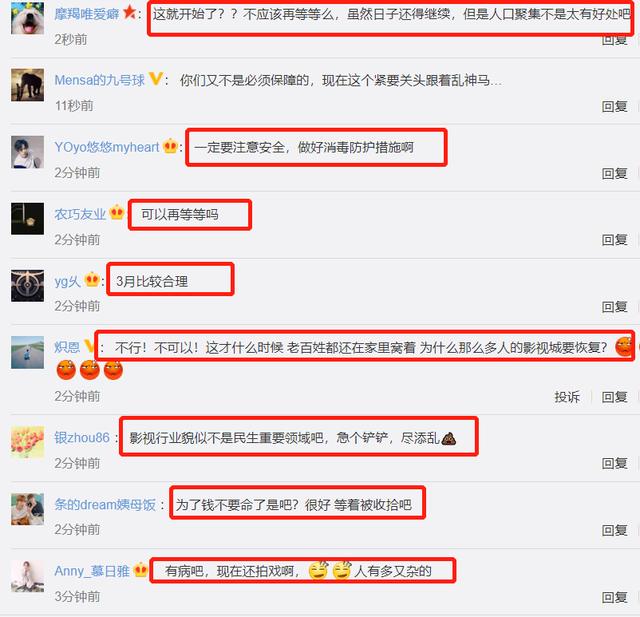Open the red star badge beside 摩羯唯爱癖
Screen dimensions: 640x617
click(x=129, y=12)
